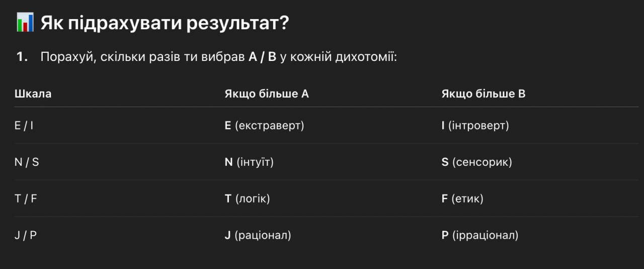Click the "Якщо більше A" column header
This screenshot has width=644, height=269.
[x=267, y=94]
